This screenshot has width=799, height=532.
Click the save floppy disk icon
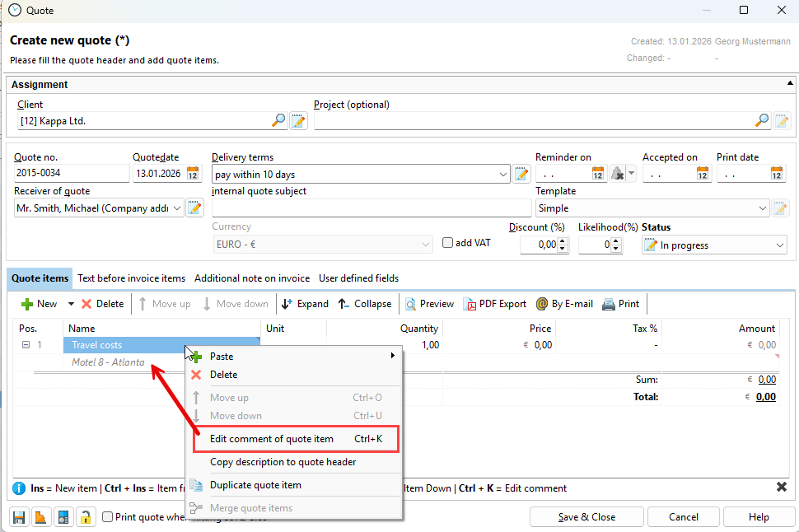pyautogui.click(x=18, y=517)
